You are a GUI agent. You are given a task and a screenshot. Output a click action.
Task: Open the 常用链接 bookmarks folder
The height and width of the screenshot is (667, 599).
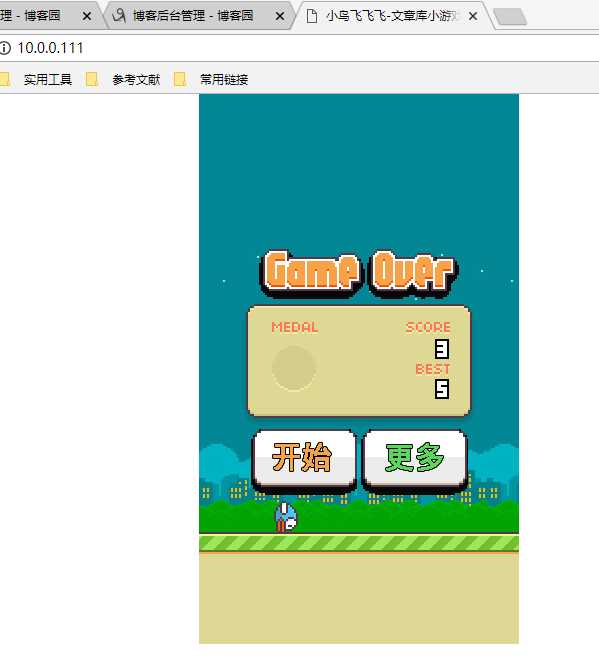click(x=211, y=79)
